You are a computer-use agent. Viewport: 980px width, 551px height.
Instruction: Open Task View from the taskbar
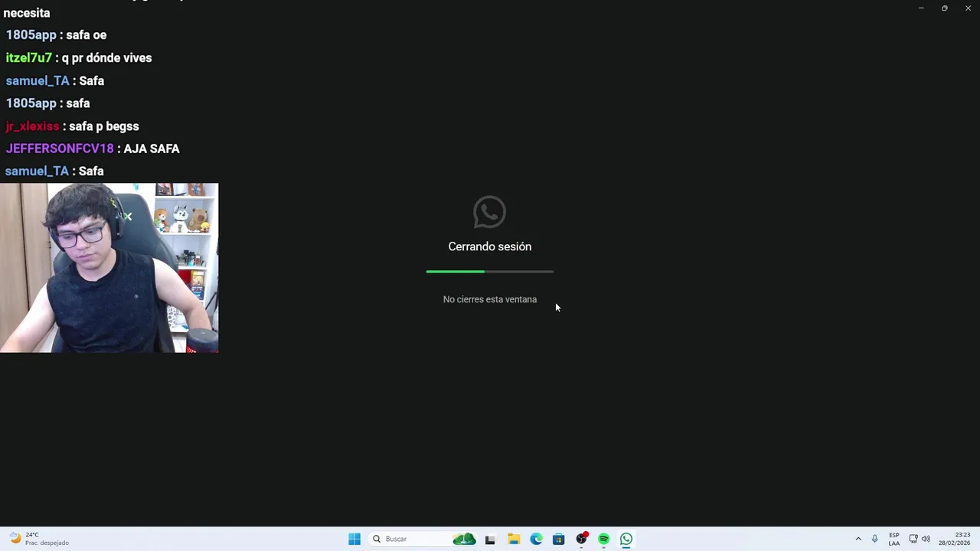click(x=490, y=540)
